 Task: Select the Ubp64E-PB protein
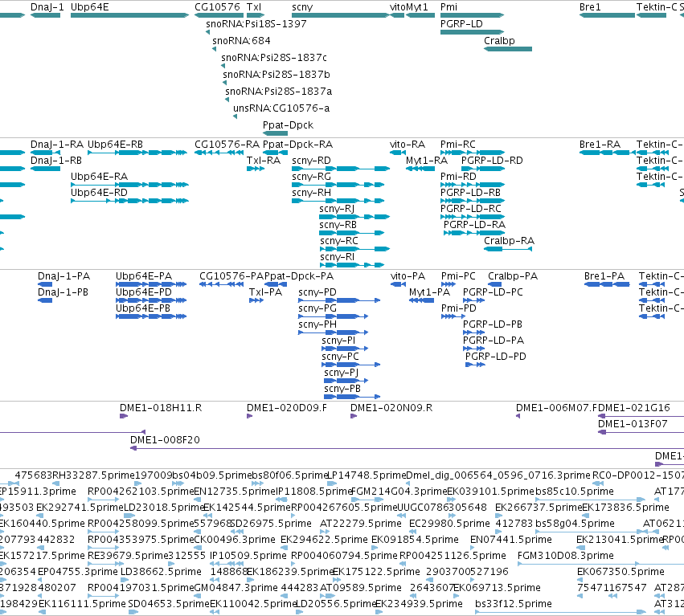[151, 317]
